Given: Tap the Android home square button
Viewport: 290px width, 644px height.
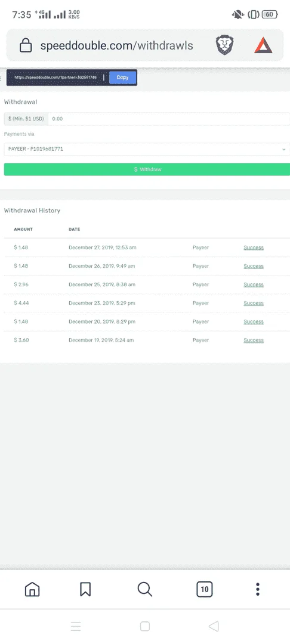Looking at the screenshot, I should (144, 626).
